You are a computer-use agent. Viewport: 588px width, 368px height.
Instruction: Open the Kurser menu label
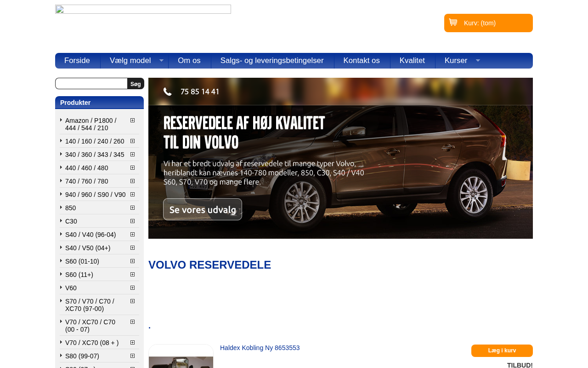[x=456, y=61]
